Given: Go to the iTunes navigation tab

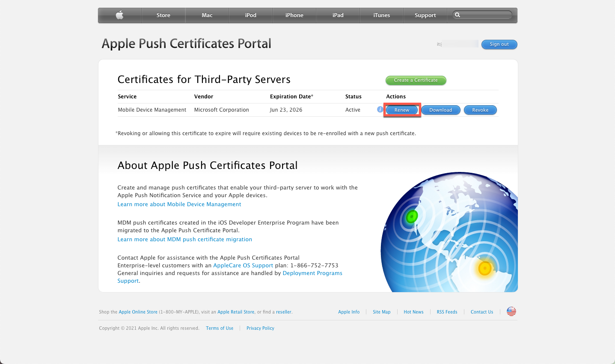Looking at the screenshot, I should (381, 15).
